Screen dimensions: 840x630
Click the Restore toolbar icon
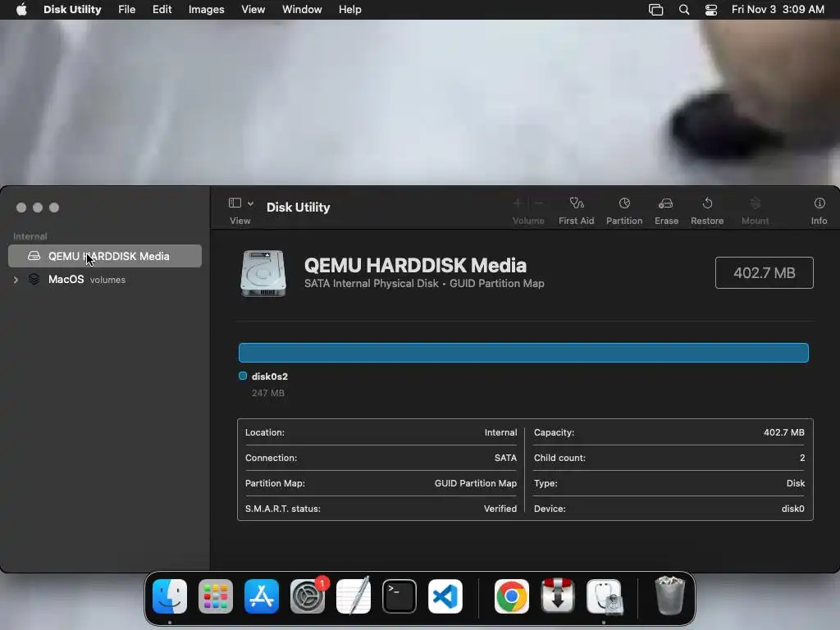[707, 203]
